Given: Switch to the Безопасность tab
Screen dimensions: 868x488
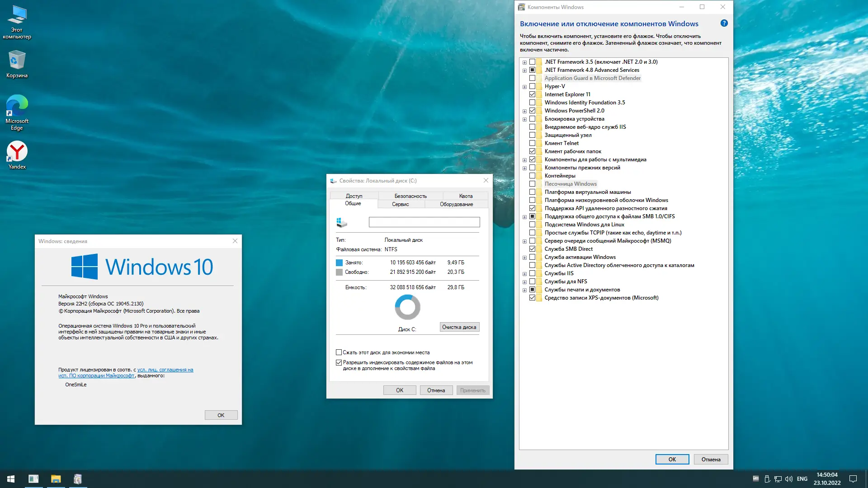Looking at the screenshot, I should (410, 196).
